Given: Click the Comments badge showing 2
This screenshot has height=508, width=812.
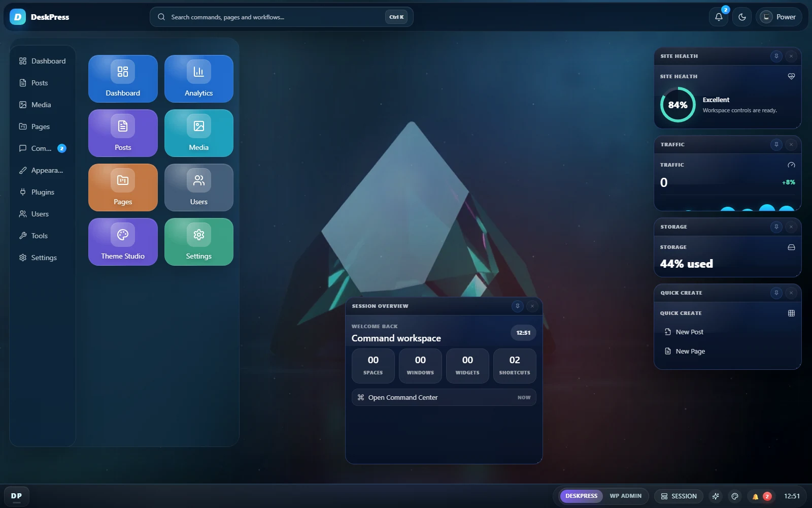Looking at the screenshot, I should (x=62, y=148).
